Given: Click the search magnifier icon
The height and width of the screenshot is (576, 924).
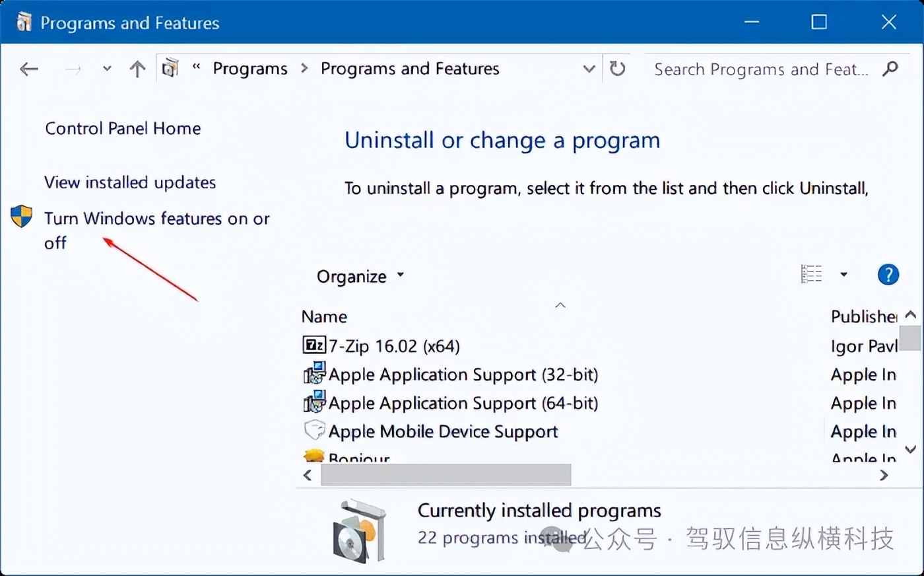Looking at the screenshot, I should (x=890, y=69).
